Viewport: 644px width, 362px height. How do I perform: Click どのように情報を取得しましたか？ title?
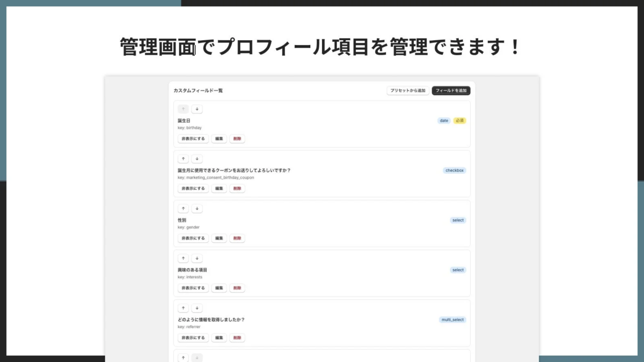(211, 320)
